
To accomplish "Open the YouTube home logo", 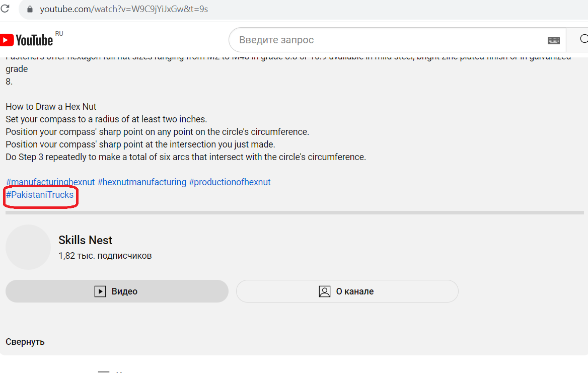I will (x=26, y=40).
